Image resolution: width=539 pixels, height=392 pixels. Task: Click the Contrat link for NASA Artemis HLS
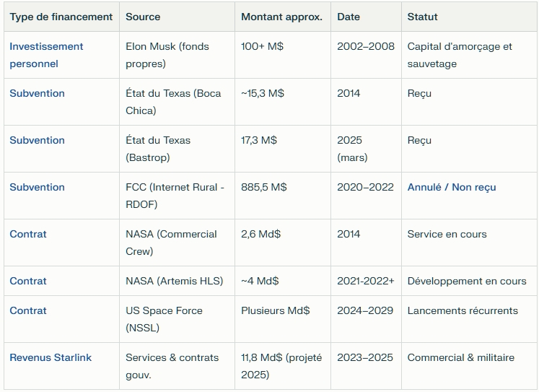[x=28, y=281]
